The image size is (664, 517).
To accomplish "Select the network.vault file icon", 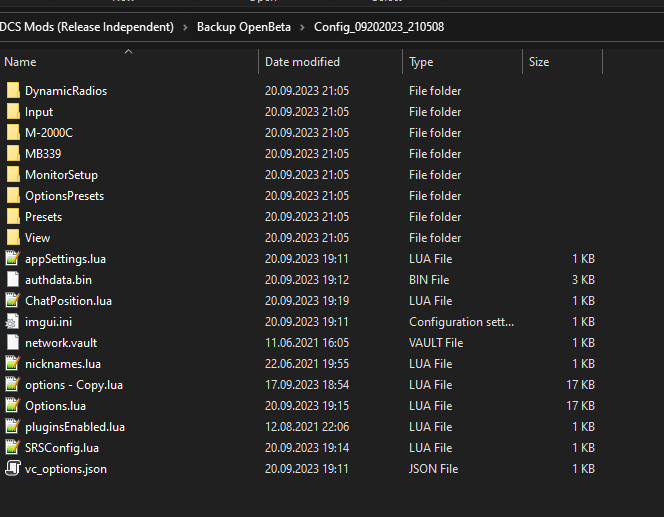I will coord(13,343).
